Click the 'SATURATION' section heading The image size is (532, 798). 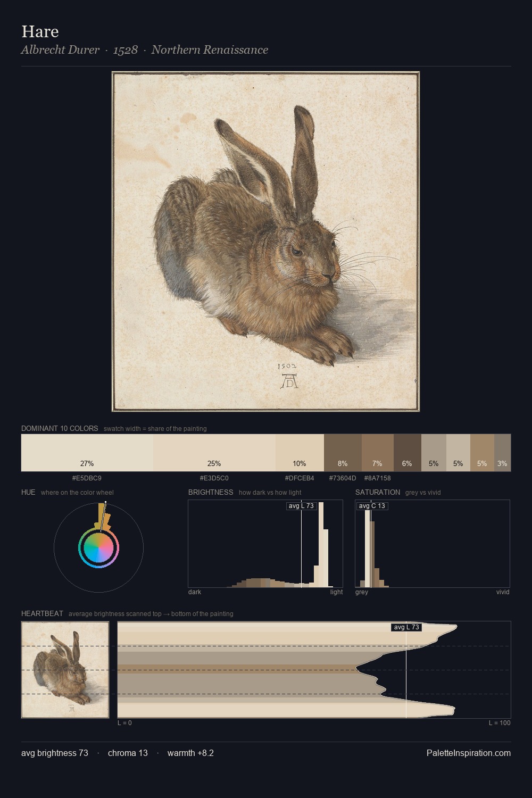[x=378, y=492]
